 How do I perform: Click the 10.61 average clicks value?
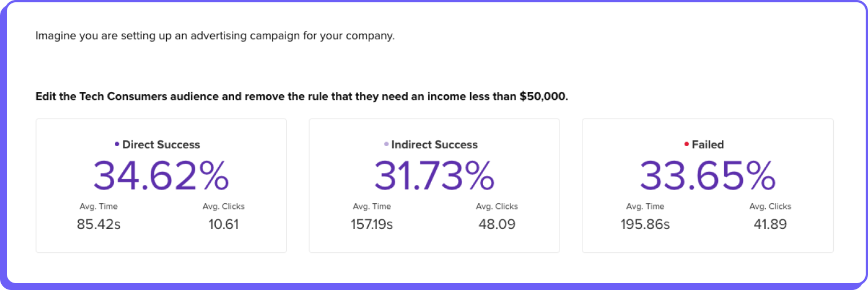pos(223,224)
